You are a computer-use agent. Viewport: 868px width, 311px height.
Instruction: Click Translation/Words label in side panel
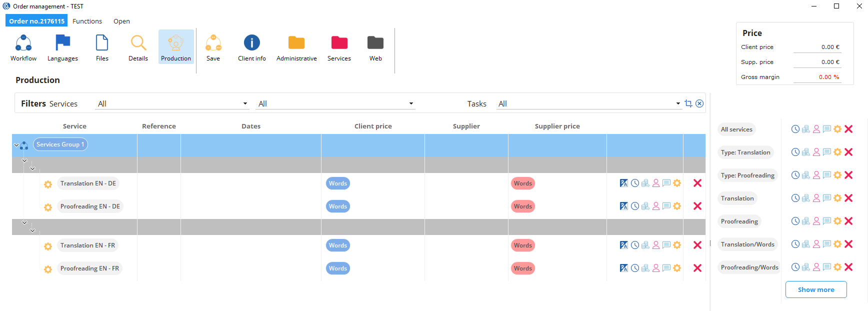[747, 244]
